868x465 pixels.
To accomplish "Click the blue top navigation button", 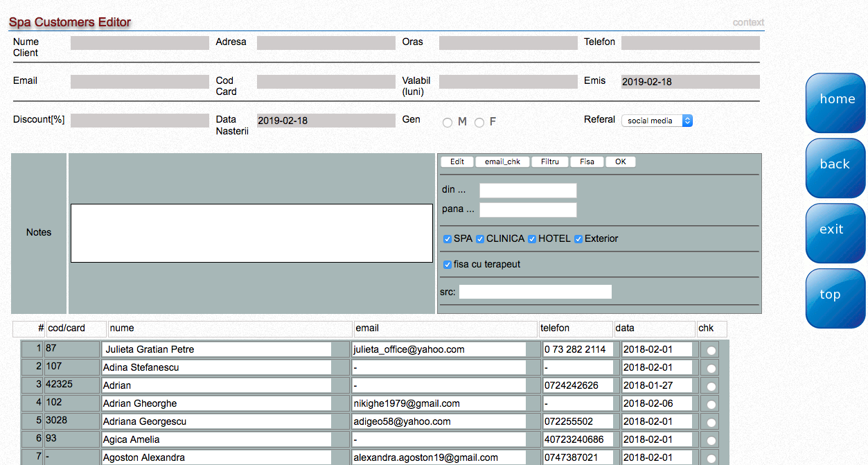I will tap(836, 298).
